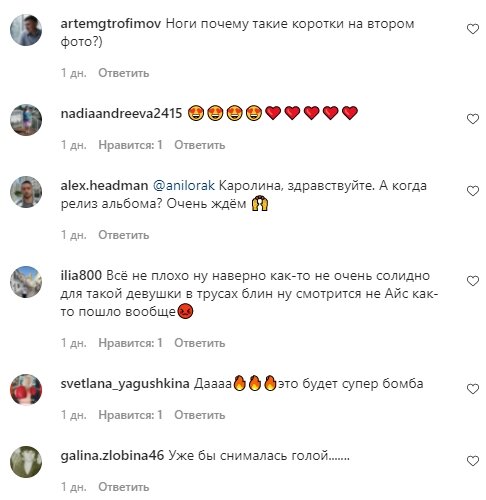Open username link galina.zlobina46

point(112,455)
